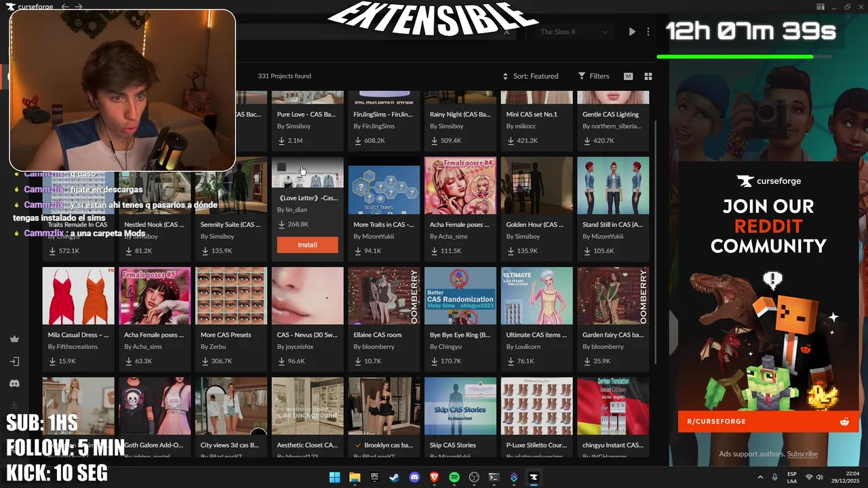Expand The Sims 4 game selector

574,32
